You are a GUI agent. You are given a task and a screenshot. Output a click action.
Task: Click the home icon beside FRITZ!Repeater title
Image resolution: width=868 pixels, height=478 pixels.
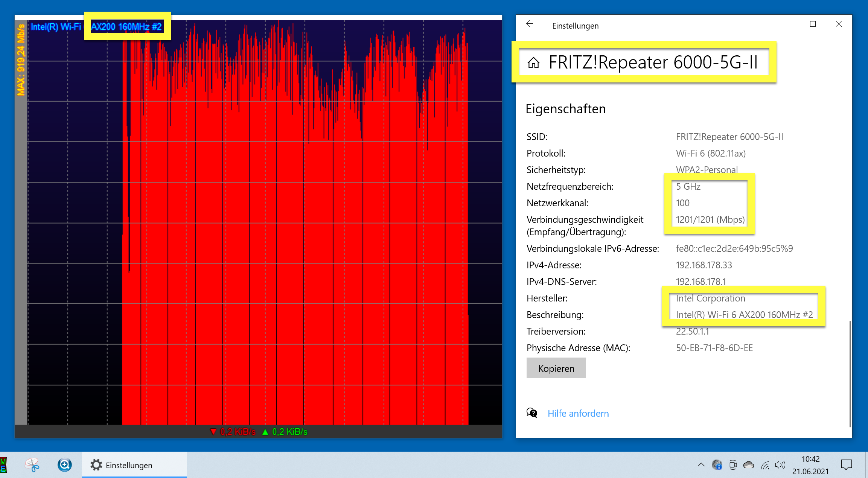pos(533,62)
